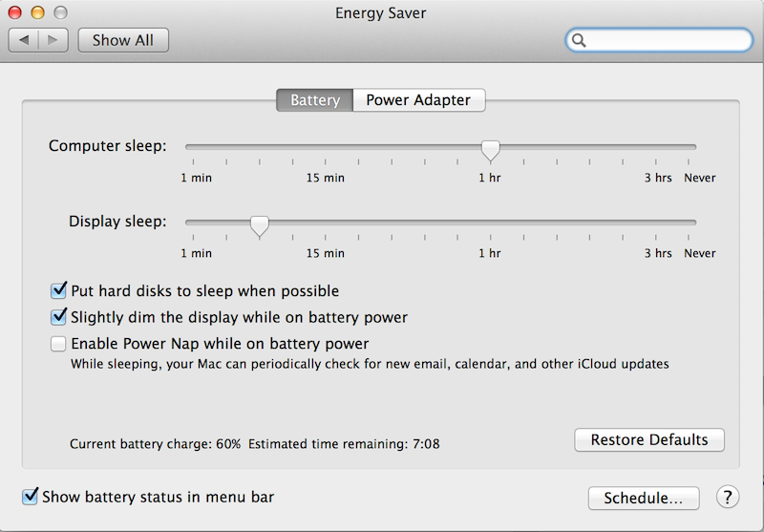Click the red close window button
This screenshot has height=532, width=764.
[x=15, y=13]
